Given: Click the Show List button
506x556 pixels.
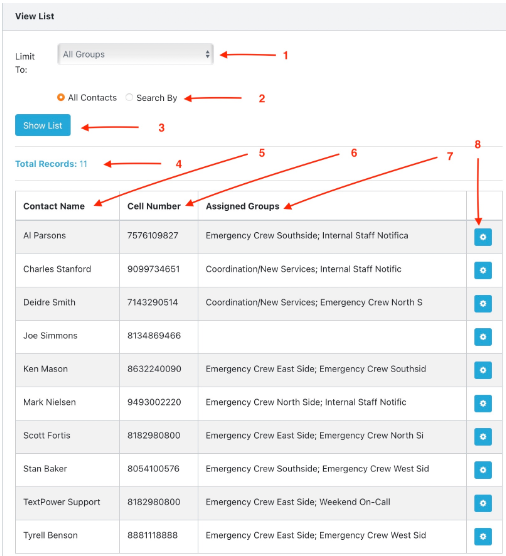Looking at the screenshot, I should pyautogui.click(x=43, y=125).
